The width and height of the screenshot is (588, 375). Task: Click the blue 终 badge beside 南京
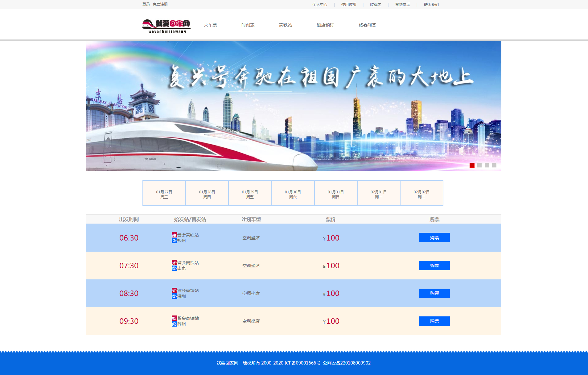[x=174, y=268]
